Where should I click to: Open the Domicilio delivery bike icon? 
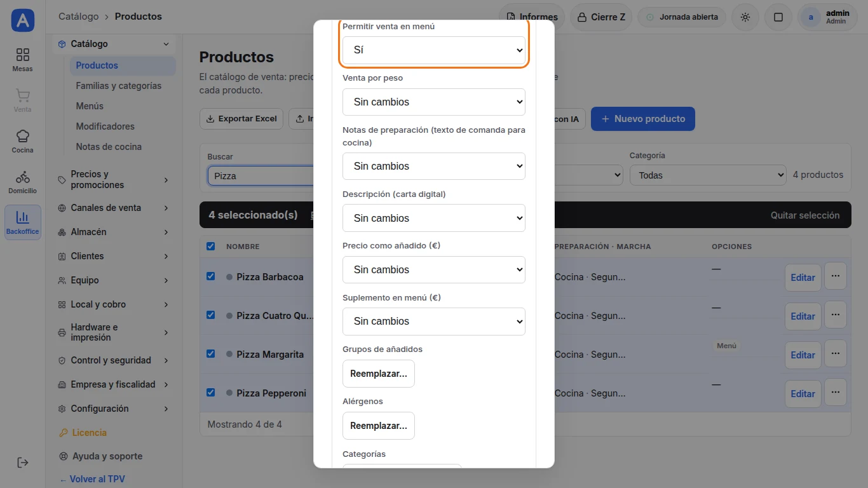pos(22,182)
